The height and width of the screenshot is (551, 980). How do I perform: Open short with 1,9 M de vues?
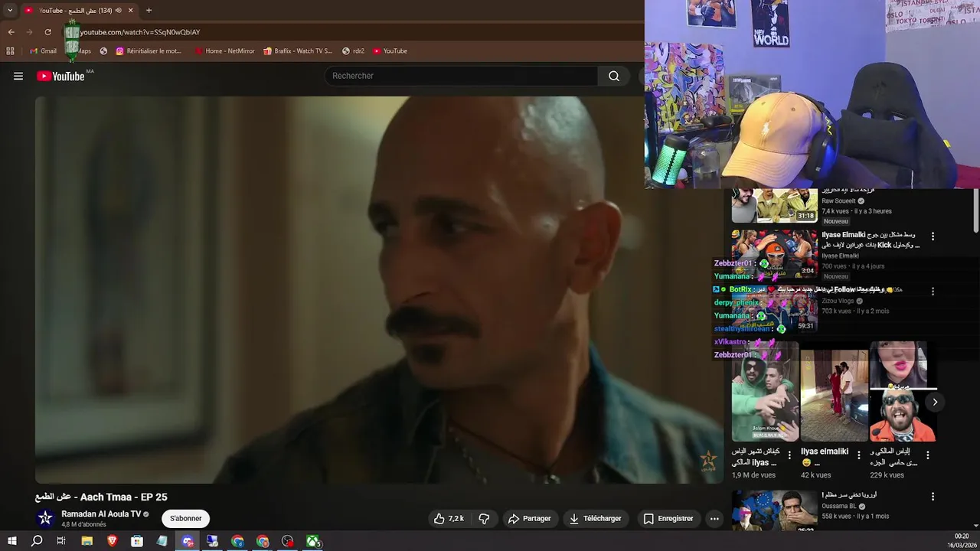[x=764, y=393]
